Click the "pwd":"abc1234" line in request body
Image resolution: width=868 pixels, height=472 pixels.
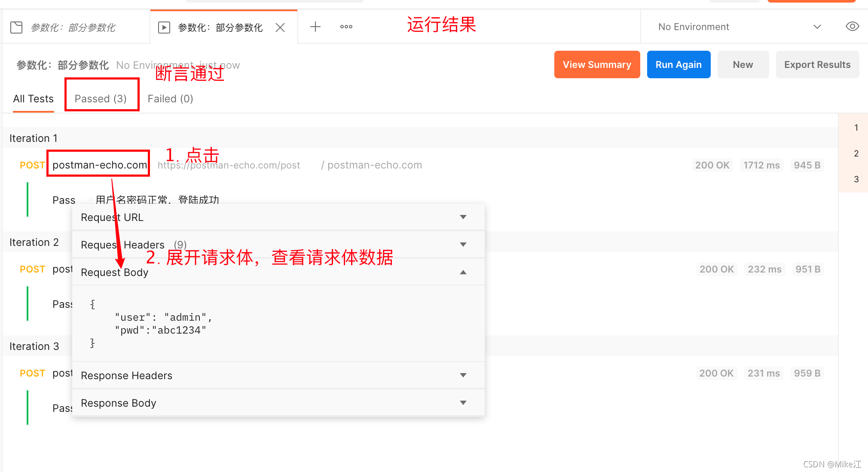[160, 330]
